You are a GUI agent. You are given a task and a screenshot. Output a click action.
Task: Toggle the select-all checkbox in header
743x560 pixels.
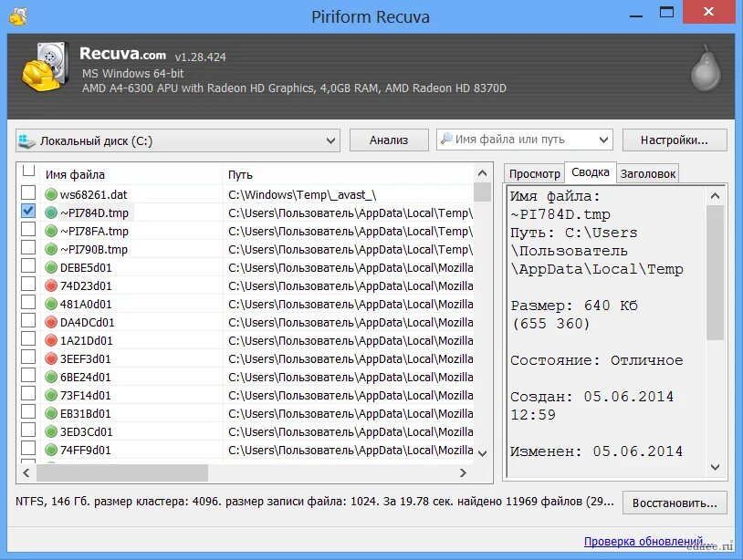click(28, 170)
